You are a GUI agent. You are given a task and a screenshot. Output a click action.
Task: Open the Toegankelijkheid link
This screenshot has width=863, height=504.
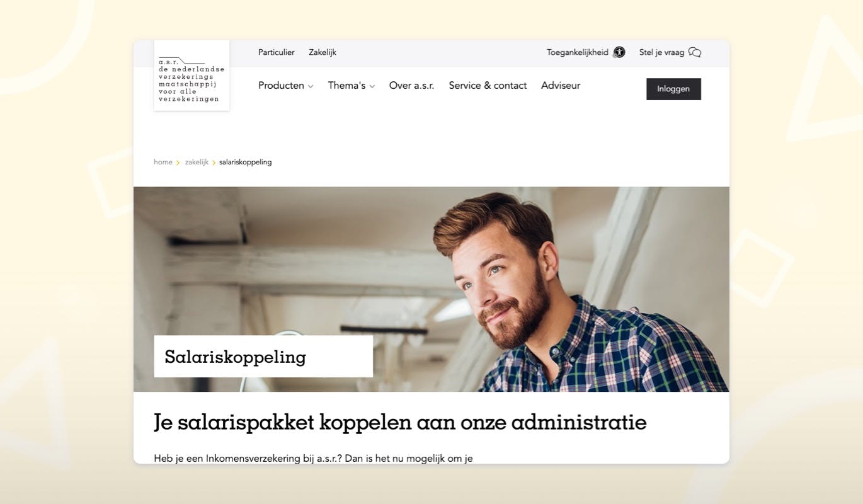coord(578,52)
